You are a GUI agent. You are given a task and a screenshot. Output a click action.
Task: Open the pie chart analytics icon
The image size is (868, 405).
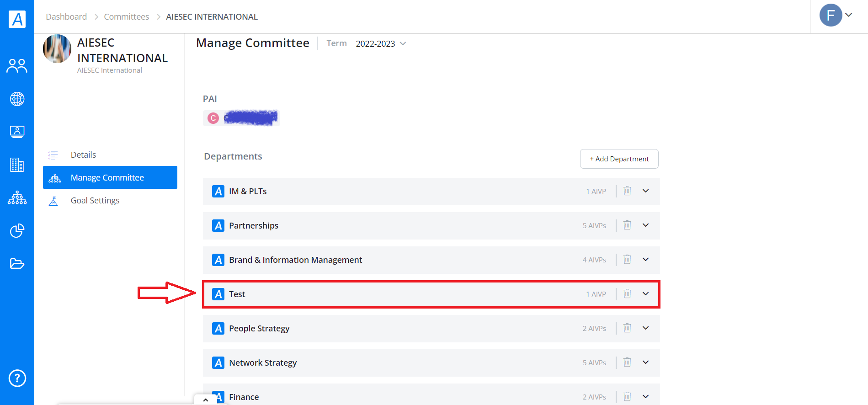pos(17,230)
